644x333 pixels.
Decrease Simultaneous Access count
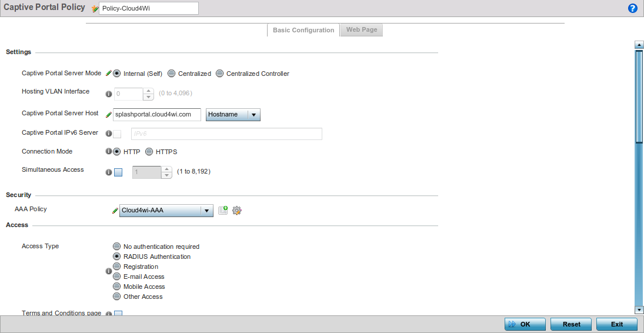(166, 175)
